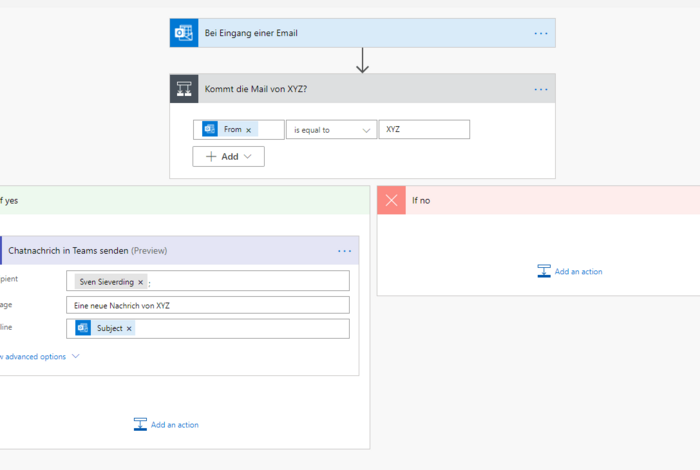Remove the Subject token
The width and height of the screenshot is (700, 470).
click(x=129, y=329)
